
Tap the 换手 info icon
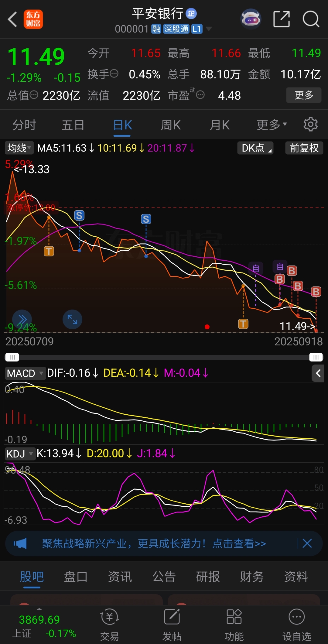click(114, 74)
